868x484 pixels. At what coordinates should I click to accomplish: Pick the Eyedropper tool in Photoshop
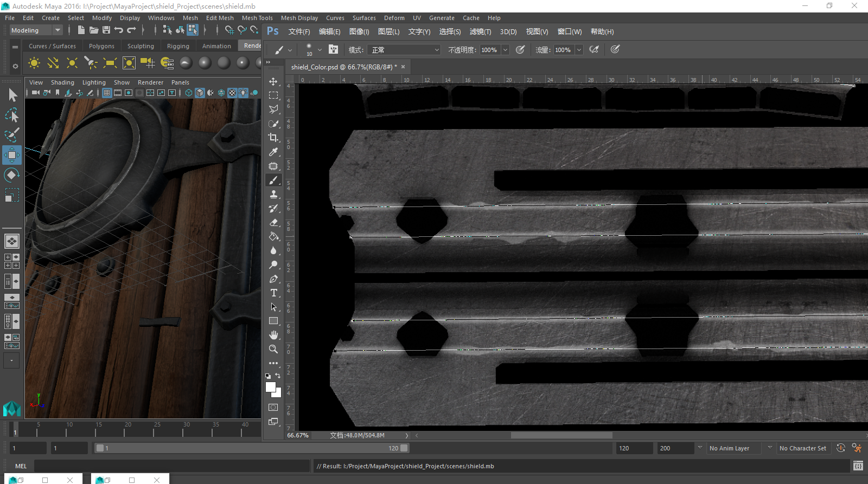tap(273, 152)
